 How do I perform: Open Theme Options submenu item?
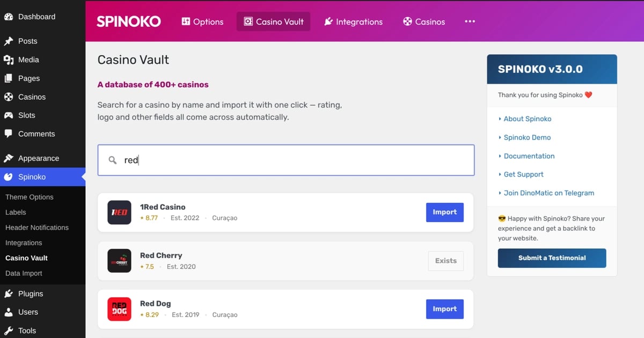[30, 197]
